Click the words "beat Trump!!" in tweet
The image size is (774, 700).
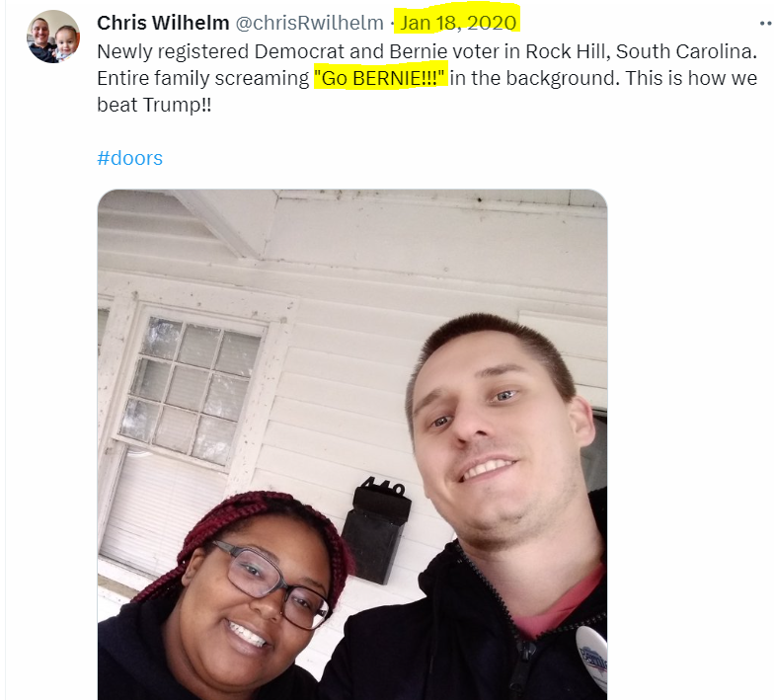point(154,105)
